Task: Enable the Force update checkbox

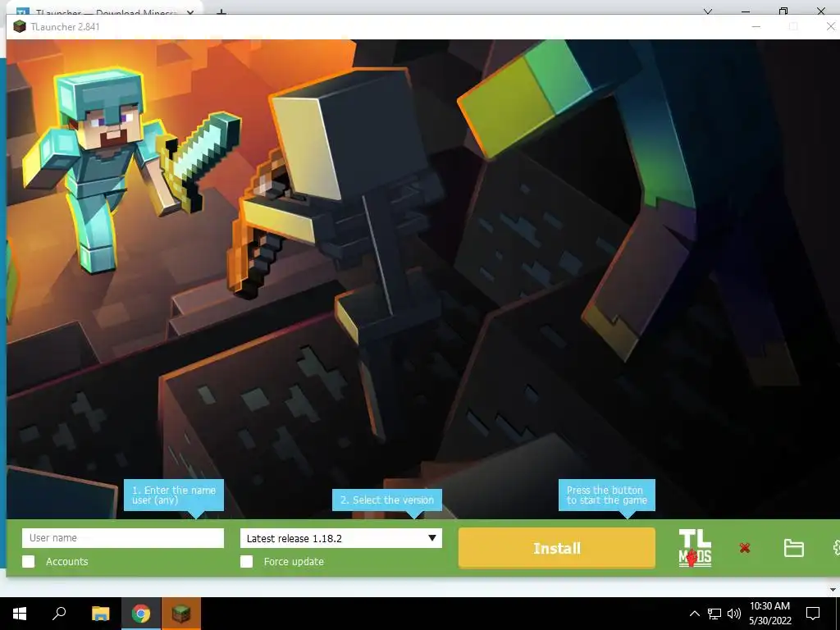Action: (246, 561)
